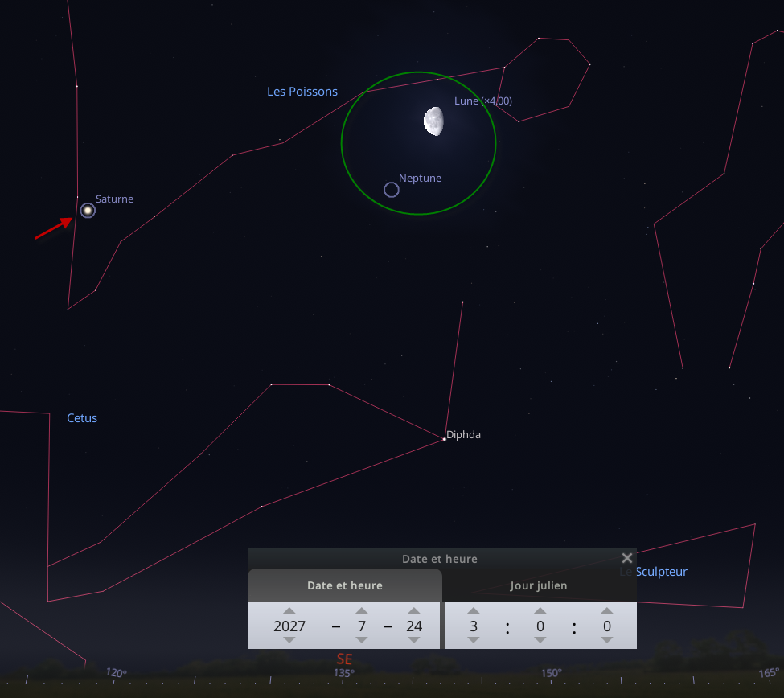Switch to the Jour julien tab

tap(539, 585)
